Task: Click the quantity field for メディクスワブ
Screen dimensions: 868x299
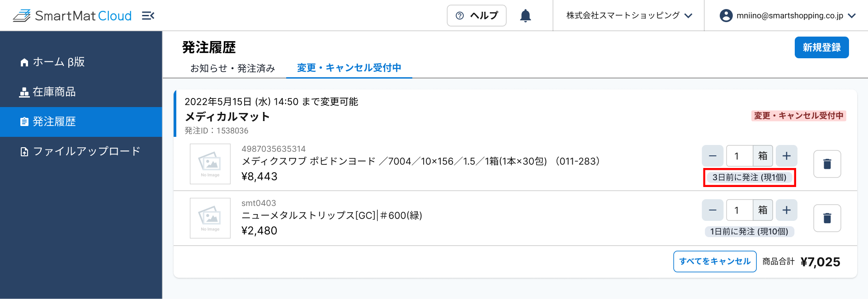Action: (x=740, y=156)
